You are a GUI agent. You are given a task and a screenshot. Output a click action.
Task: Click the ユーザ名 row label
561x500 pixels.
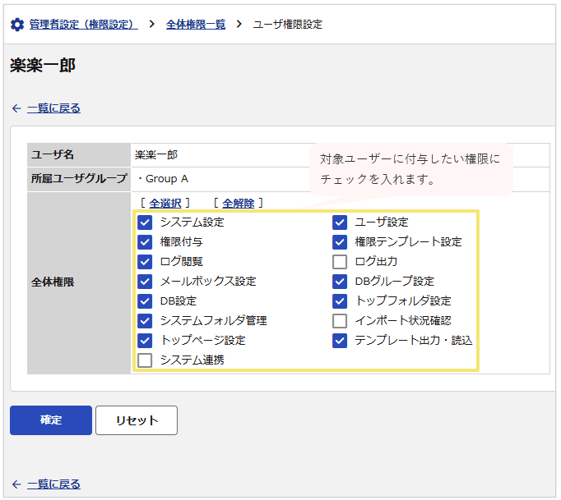point(53,155)
